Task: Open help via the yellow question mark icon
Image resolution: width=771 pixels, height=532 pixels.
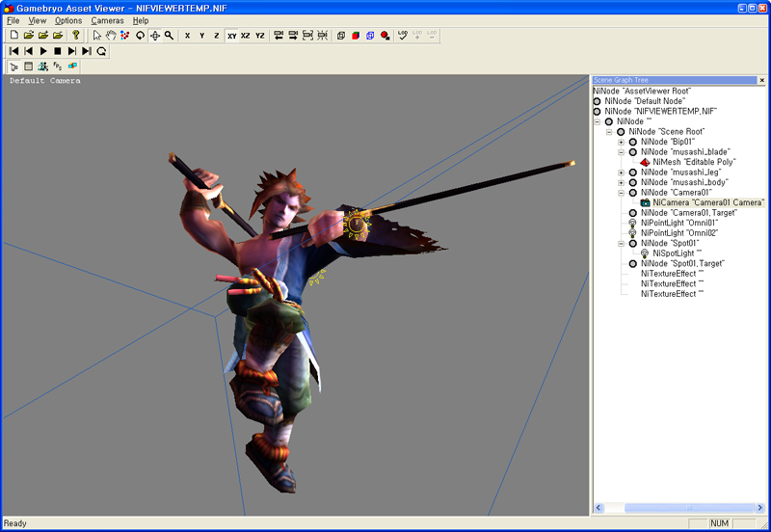Action: 76,36
